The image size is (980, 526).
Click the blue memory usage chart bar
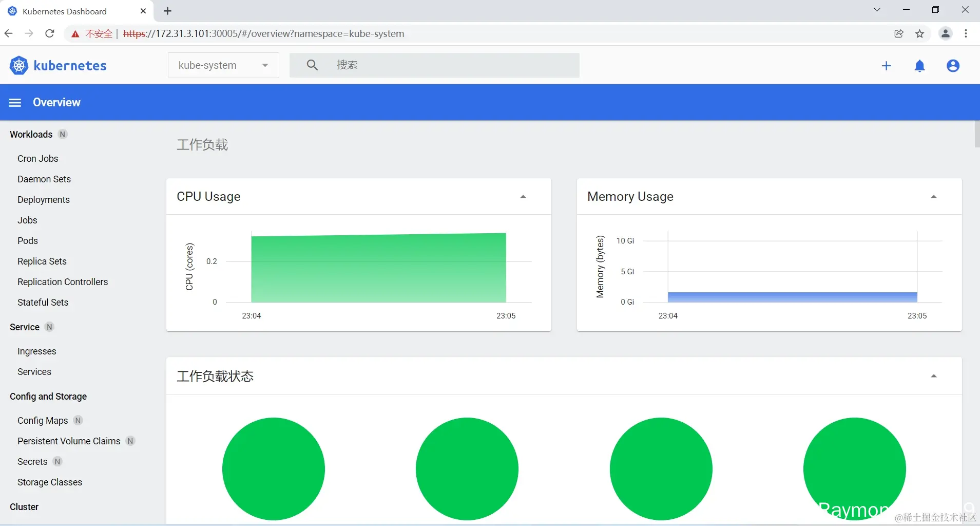point(792,297)
